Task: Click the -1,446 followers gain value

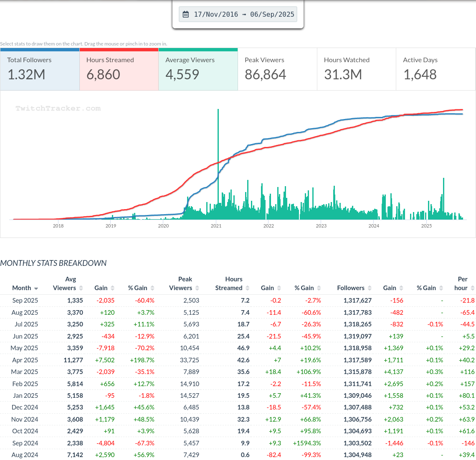Action: coord(394,443)
